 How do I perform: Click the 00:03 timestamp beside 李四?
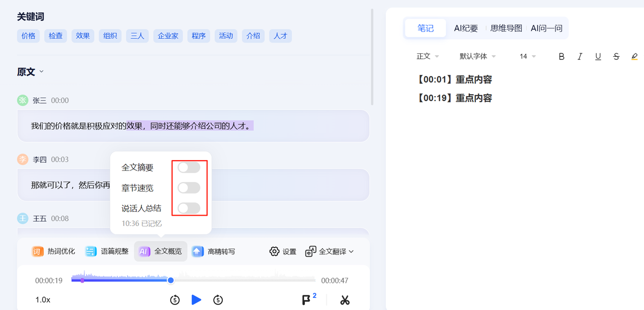coord(59,160)
